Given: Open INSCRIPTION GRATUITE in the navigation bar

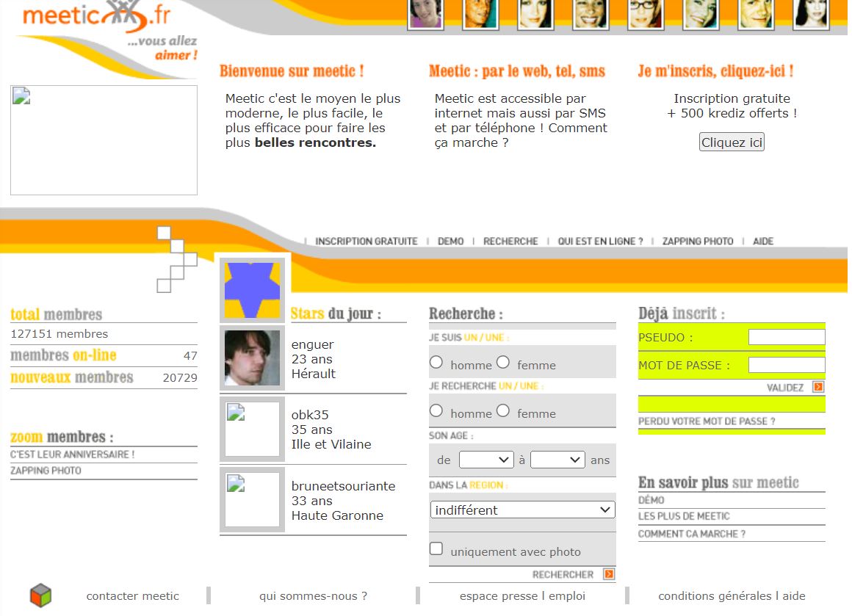Looking at the screenshot, I should pyautogui.click(x=367, y=241).
